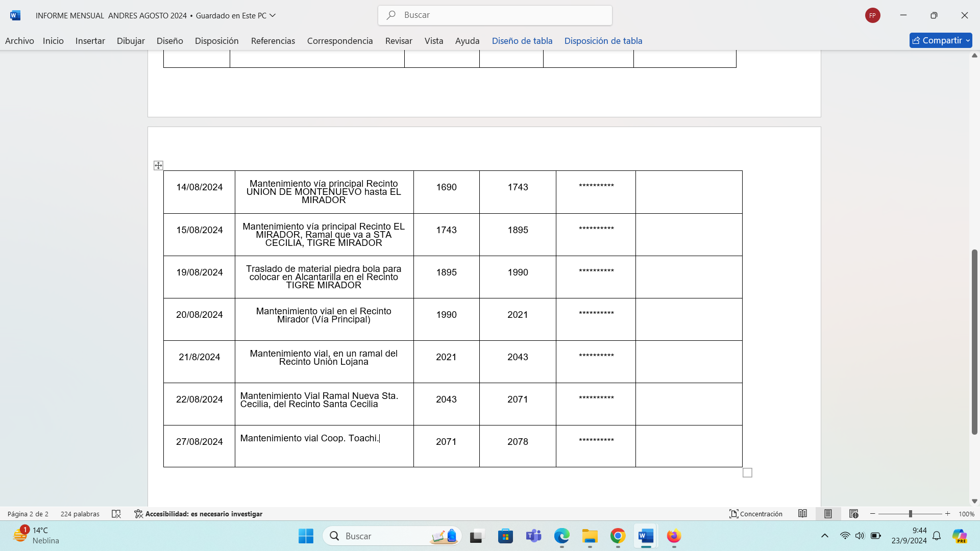980x551 pixels.
Task: Click the FP account profile icon
Action: pyautogui.click(x=872, y=15)
